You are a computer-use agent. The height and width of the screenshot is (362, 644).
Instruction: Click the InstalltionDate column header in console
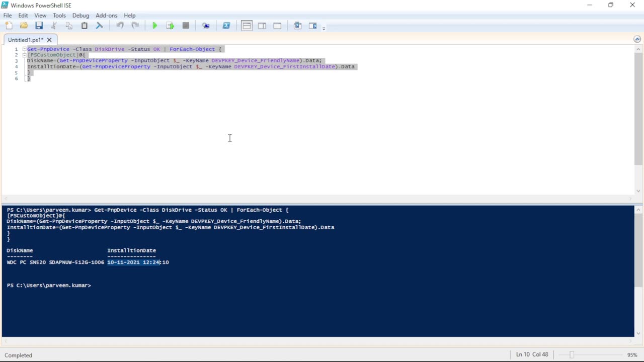click(x=131, y=250)
